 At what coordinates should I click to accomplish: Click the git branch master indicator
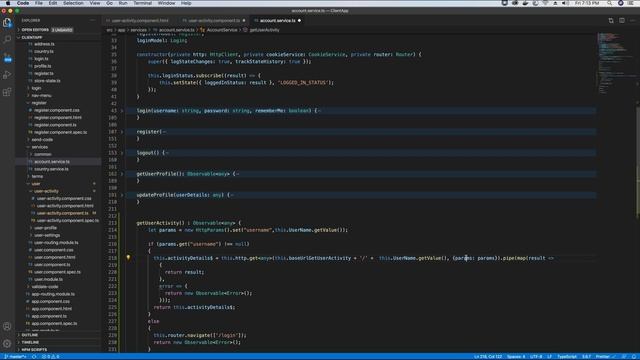click(x=16, y=357)
